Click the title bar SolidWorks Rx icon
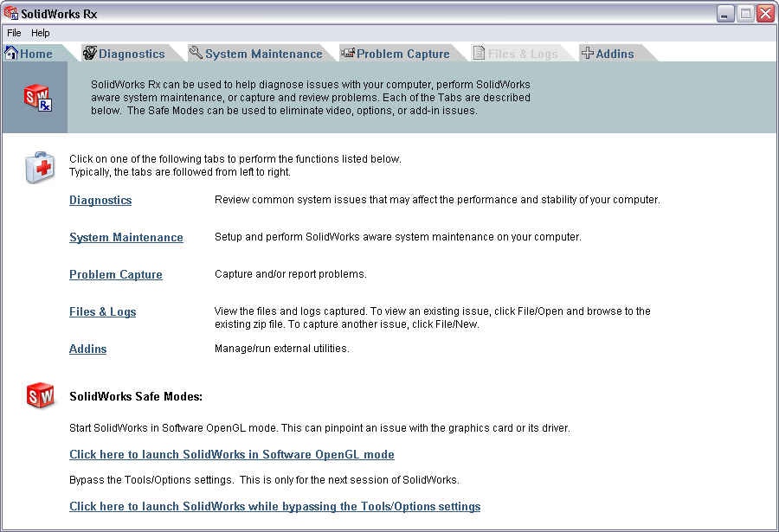Viewport: 779px width, 532px height. (11, 14)
